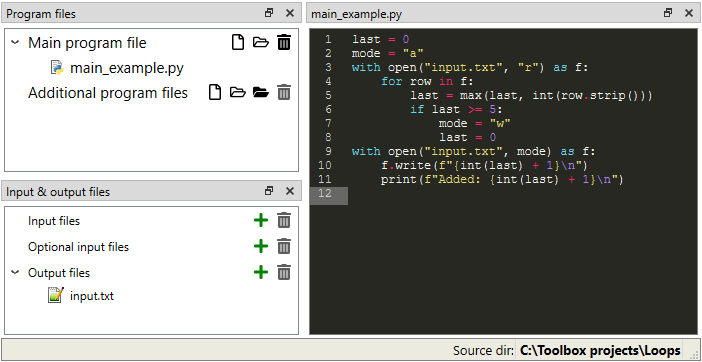702x362 pixels.
Task: Select the Optional input files row
Action: click(x=78, y=247)
